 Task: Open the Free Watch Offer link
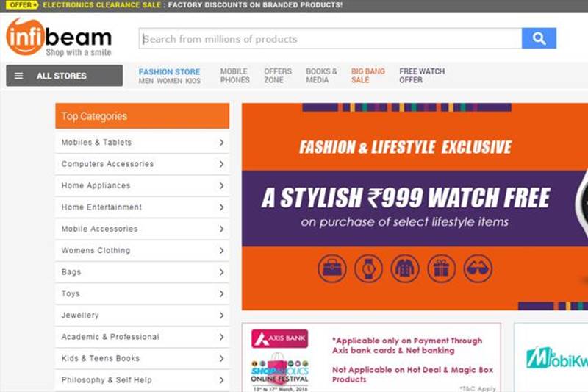pos(422,76)
